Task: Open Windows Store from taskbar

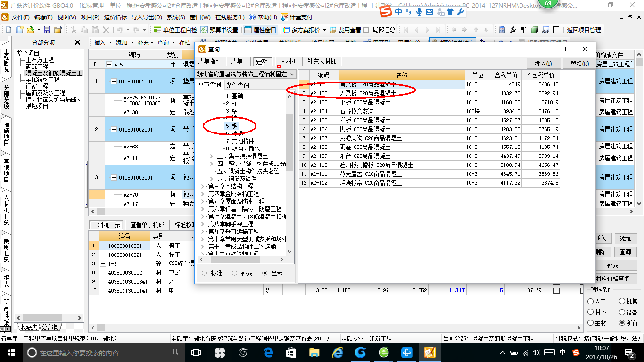Action: (291, 352)
